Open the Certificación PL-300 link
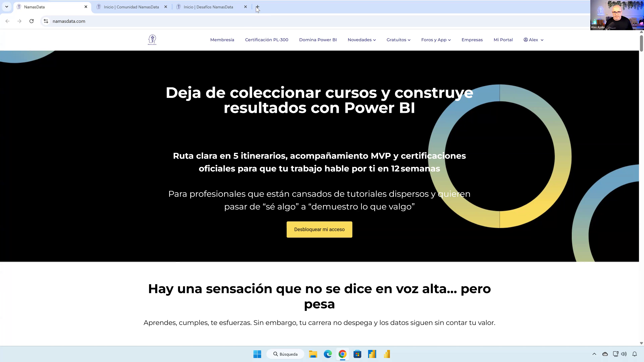 coord(266,40)
